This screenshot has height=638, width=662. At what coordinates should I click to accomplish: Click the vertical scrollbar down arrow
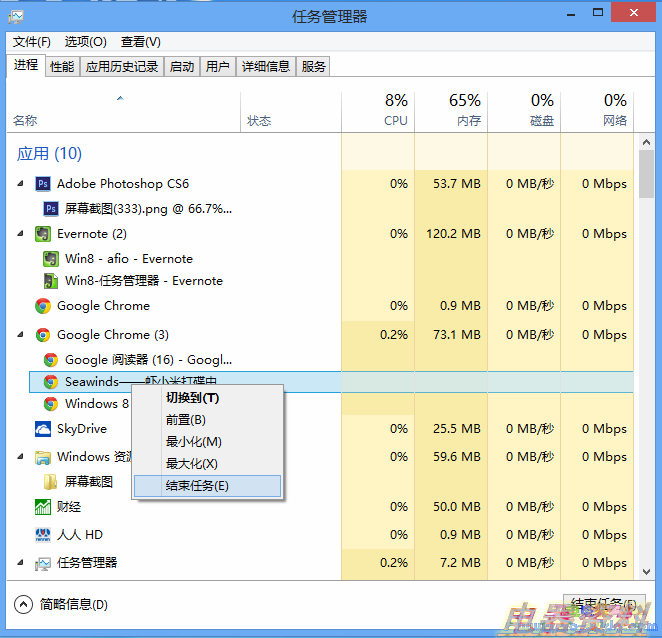click(645, 572)
